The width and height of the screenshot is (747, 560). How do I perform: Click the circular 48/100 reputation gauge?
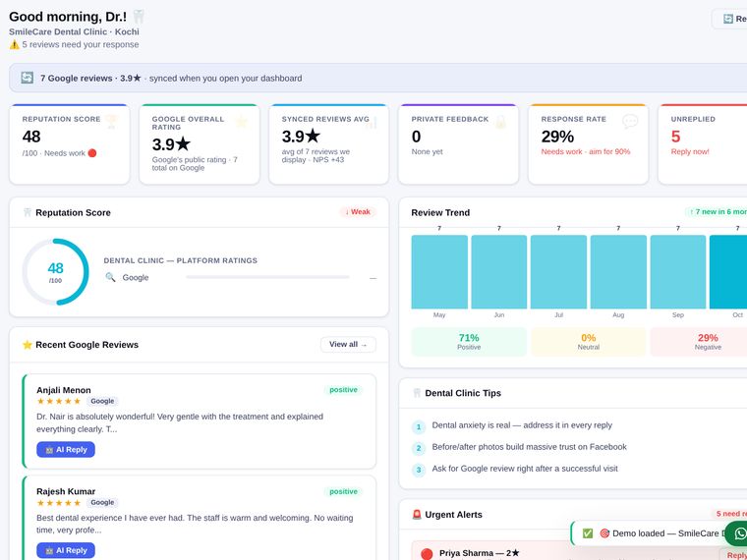(x=55, y=272)
